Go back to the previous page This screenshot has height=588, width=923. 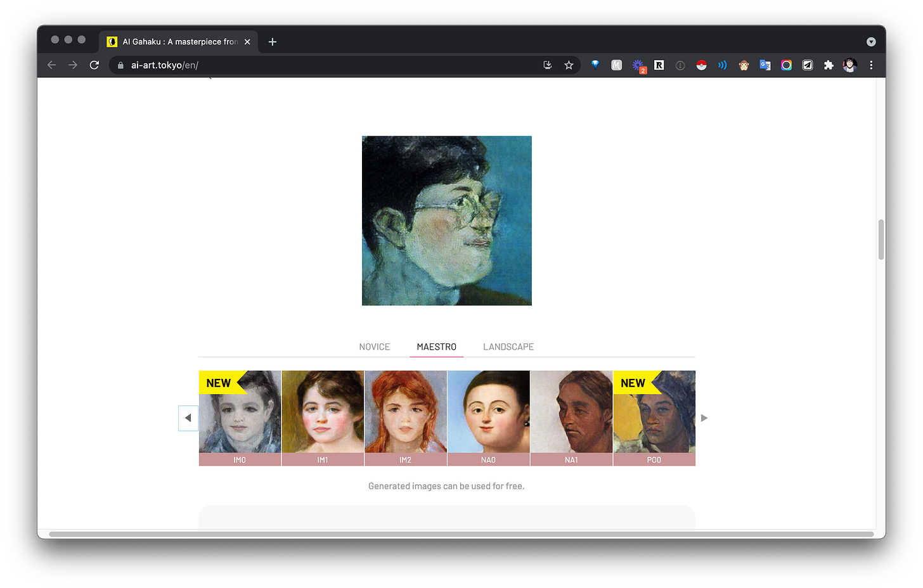[x=52, y=65]
